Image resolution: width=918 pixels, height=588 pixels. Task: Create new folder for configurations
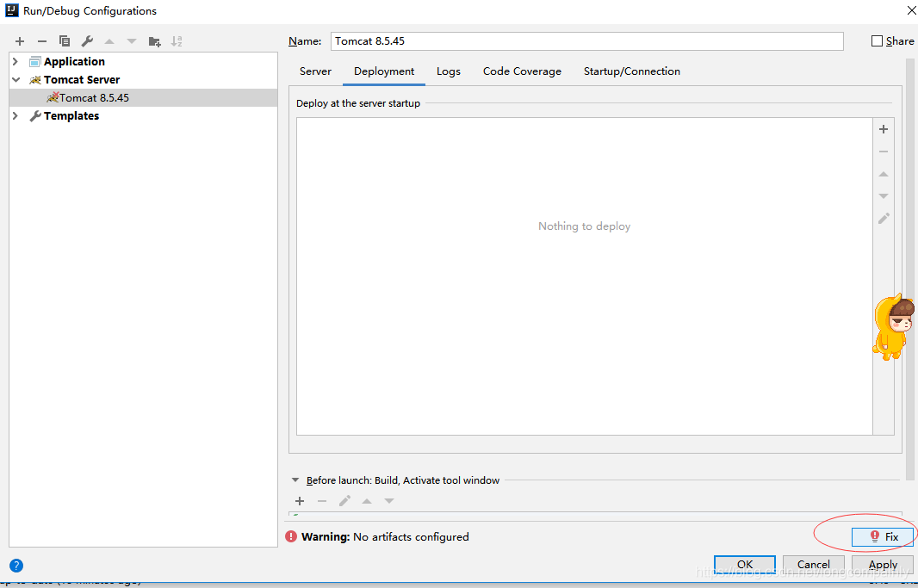(x=154, y=41)
